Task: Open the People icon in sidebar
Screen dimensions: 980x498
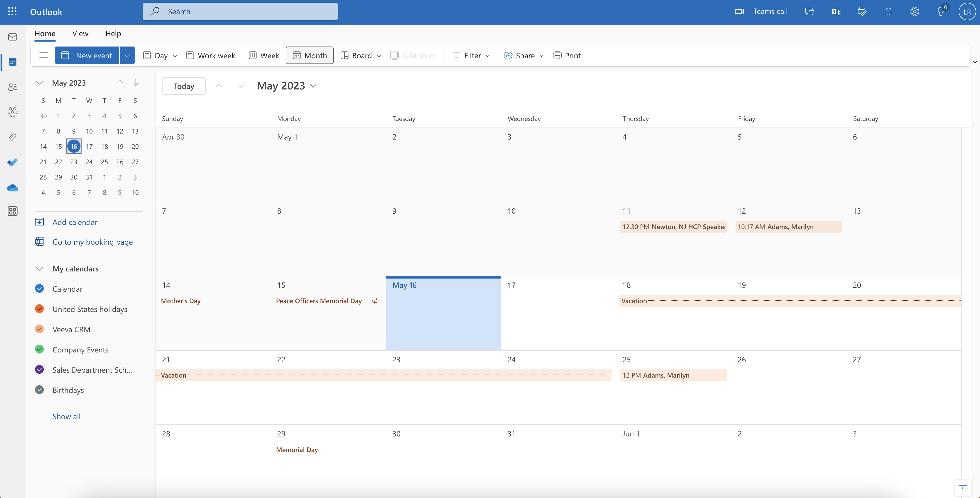Action: [x=13, y=87]
